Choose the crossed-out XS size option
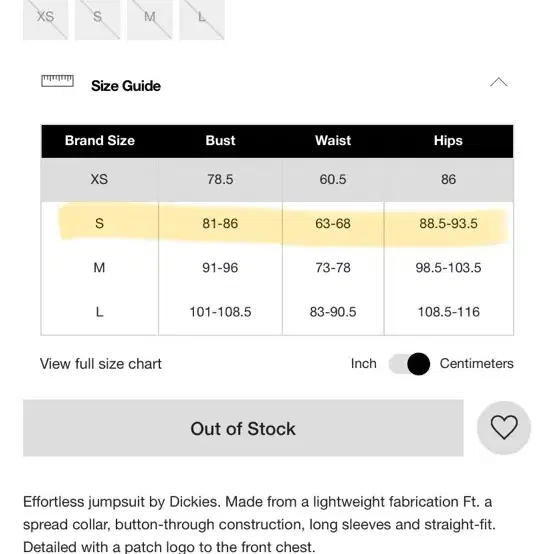554x554 pixels. 46,18
